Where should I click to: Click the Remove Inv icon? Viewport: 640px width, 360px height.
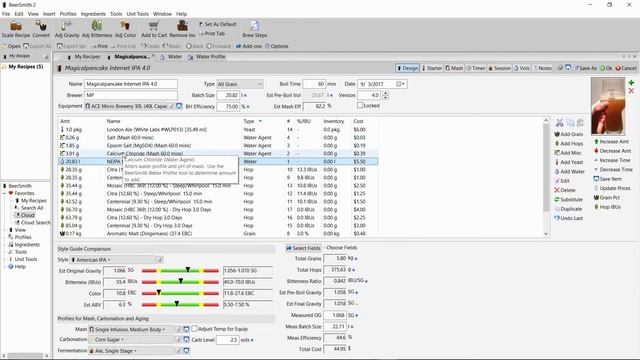pyautogui.click(x=182, y=29)
